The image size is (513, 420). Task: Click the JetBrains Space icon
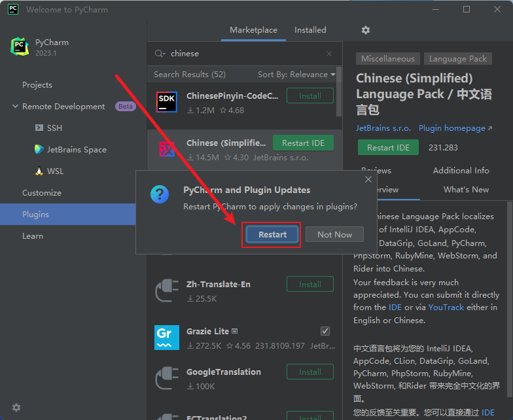(x=39, y=149)
